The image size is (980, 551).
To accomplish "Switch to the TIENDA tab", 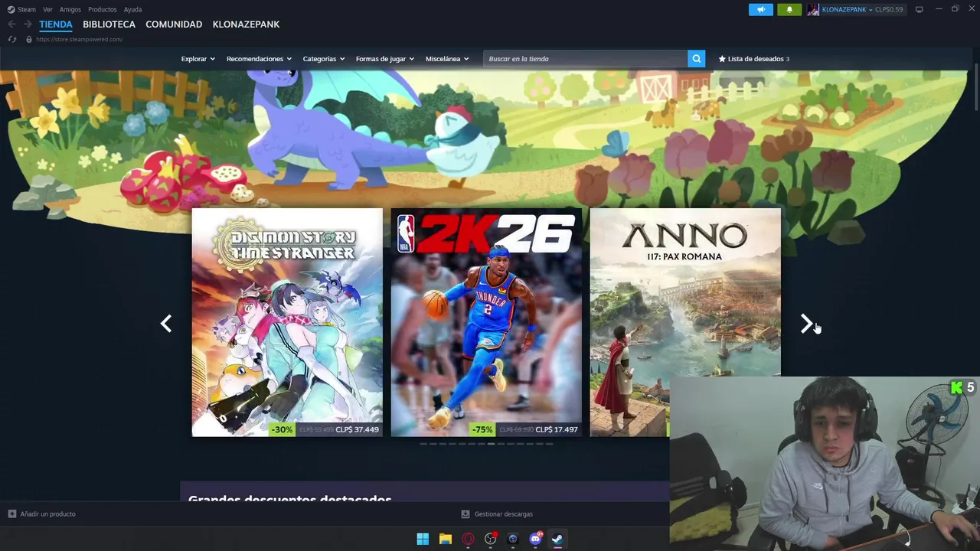I will tap(56, 24).
